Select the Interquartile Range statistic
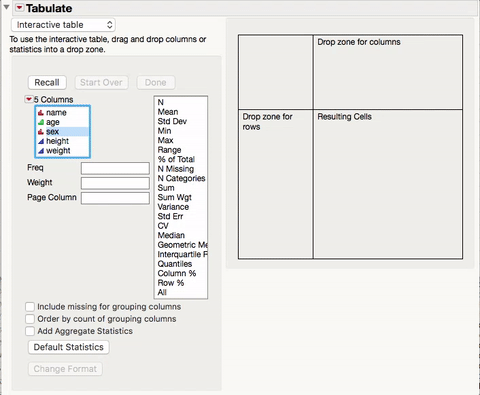The image size is (480, 395). pyautogui.click(x=182, y=254)
